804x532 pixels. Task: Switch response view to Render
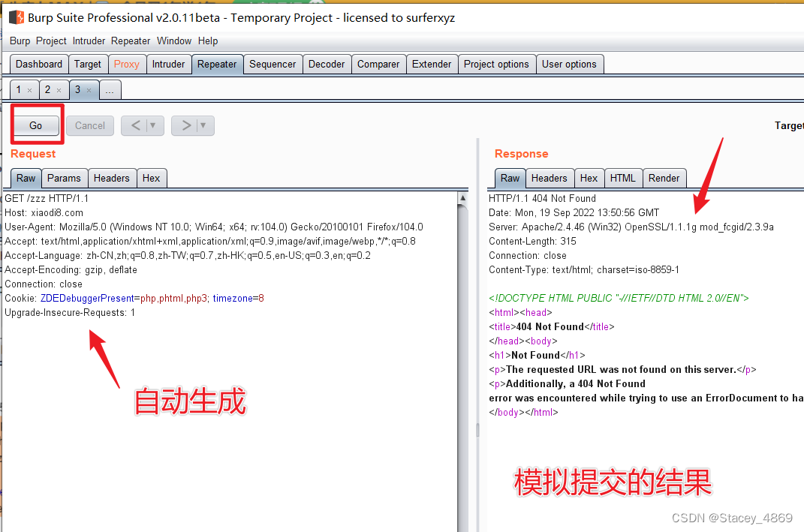tap(664, 179)
